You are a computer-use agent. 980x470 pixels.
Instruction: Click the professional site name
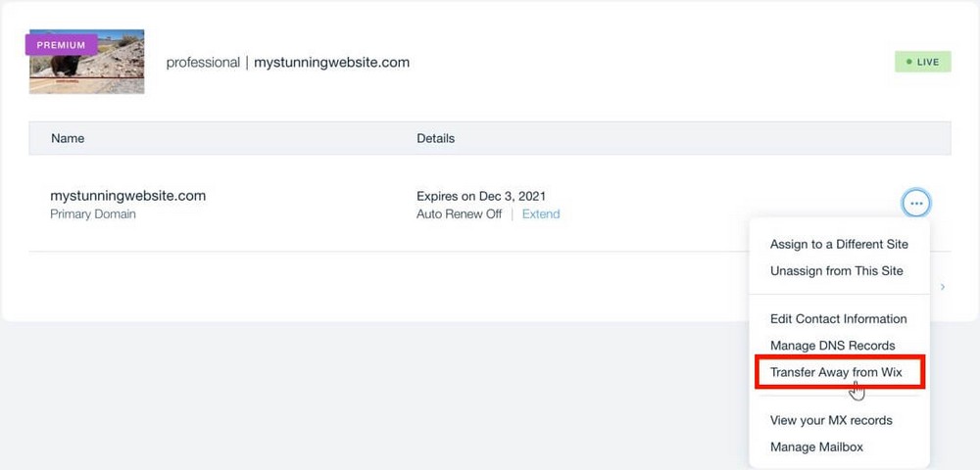(203, 63)
